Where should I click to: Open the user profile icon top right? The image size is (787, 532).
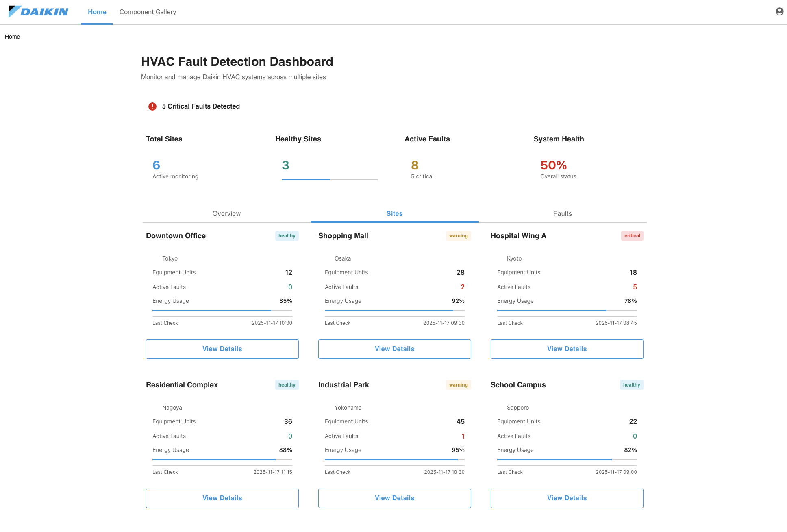click(x=779, y=12)
